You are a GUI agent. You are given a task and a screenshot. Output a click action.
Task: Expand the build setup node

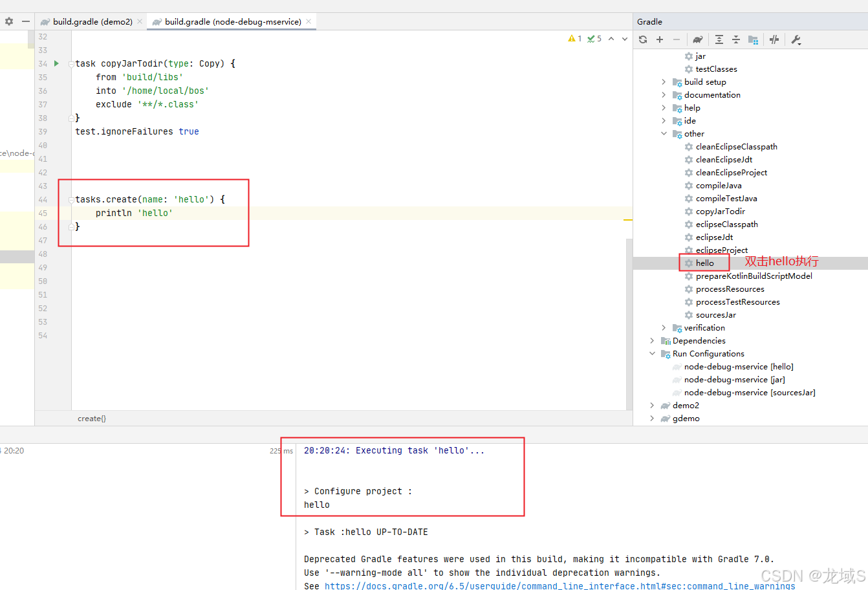tap(664, 82)
